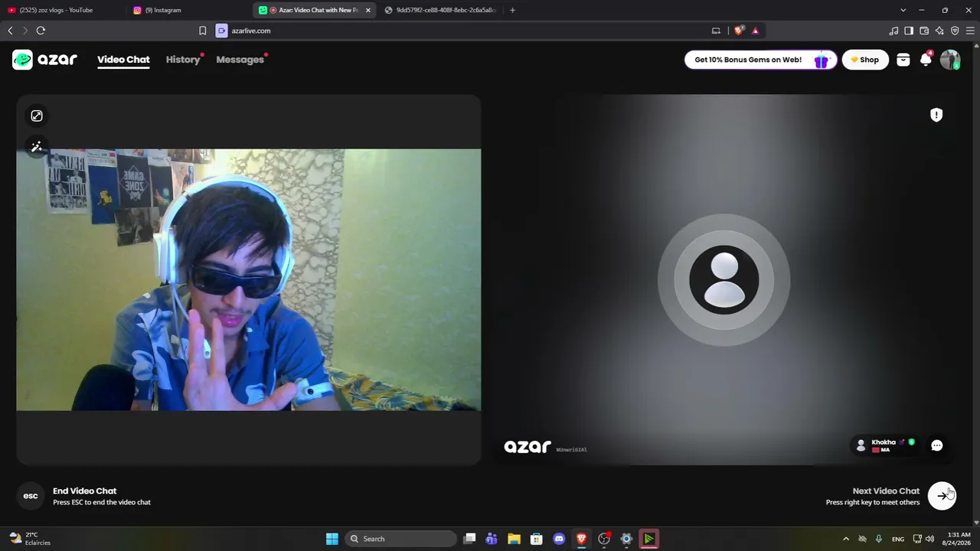Screen dimensions: 980x551
Task: Open the magic wand effects tool
Action: tap(37, 147)
